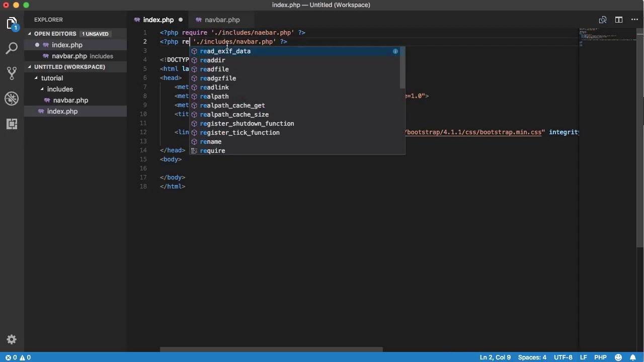
Task: Change line ending via LF status item
Action: [584, 357]
